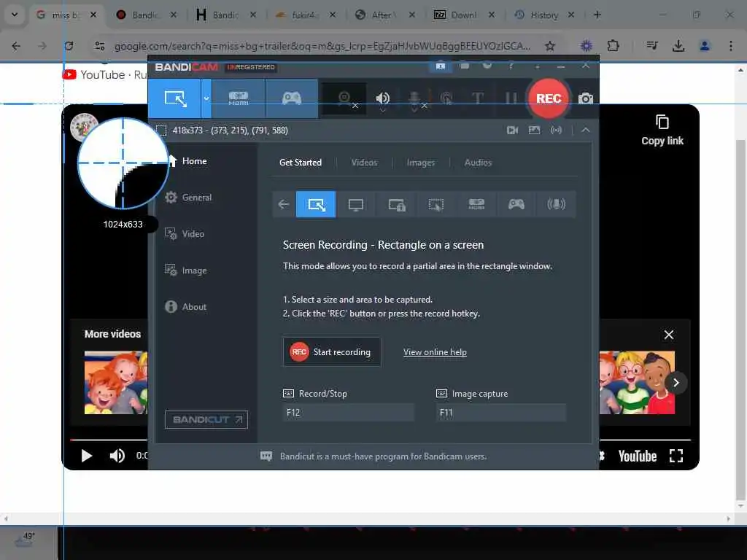747x560 pixels.
Task: Select rectangle screen recording mode in top toolbar
Action: click(x=175, y=98)
